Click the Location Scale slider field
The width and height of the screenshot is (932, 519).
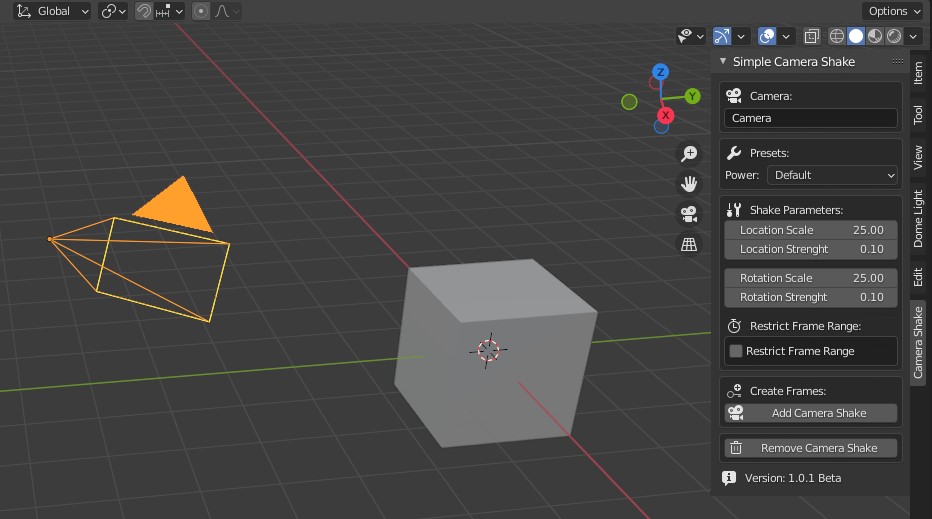[811, 230]
